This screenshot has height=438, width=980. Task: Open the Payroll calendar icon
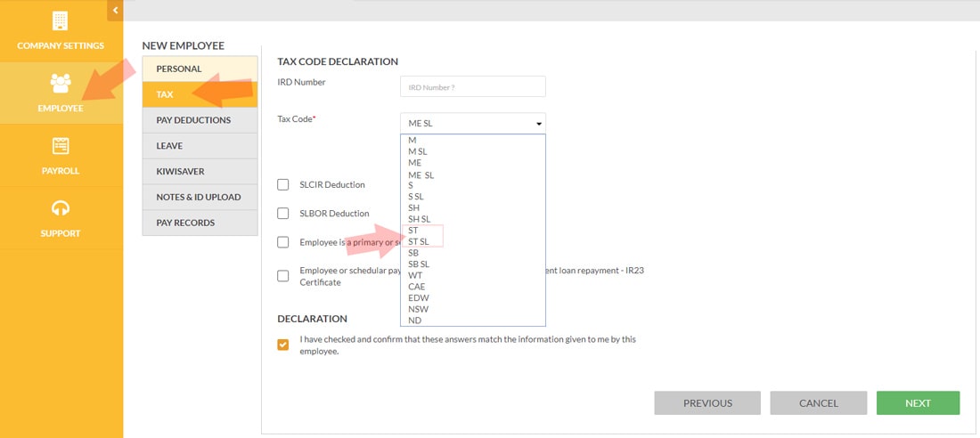tap(61, 146)
